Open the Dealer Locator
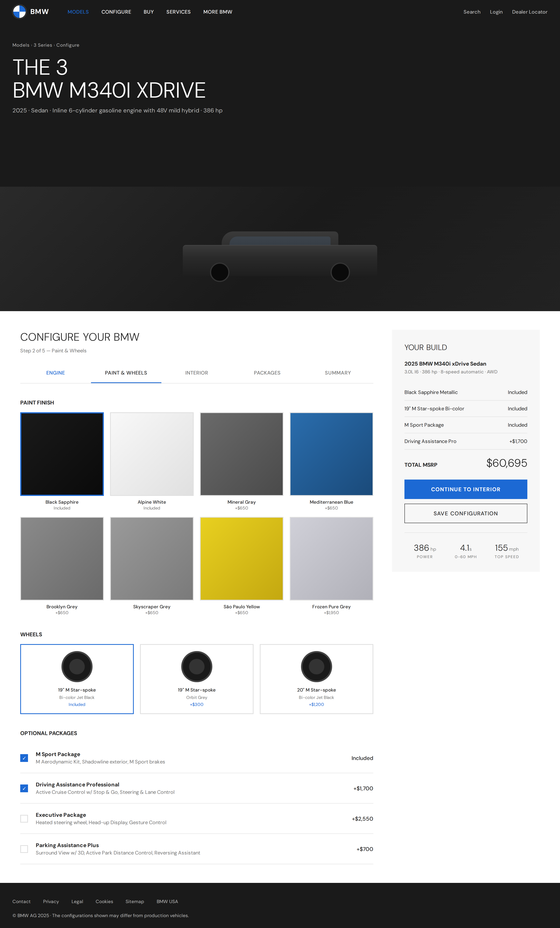This screenshot has height=928, width=560. (x=529, y=12)
